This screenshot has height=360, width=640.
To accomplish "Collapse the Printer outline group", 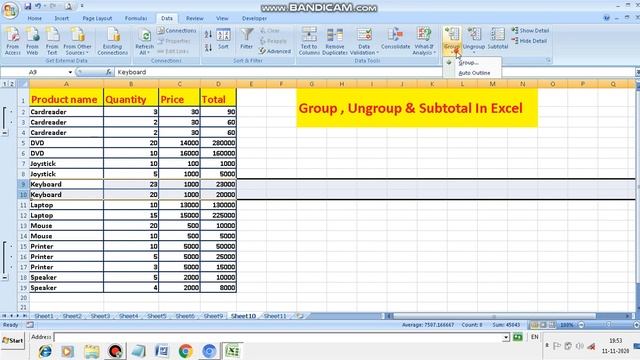I will point(5,278).
